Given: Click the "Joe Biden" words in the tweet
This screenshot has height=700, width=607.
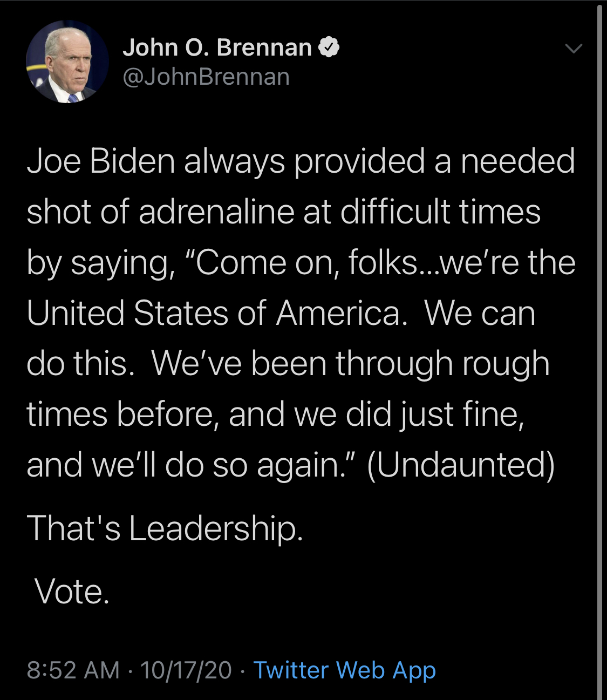Looking at the screenshot, I should 101,161.
